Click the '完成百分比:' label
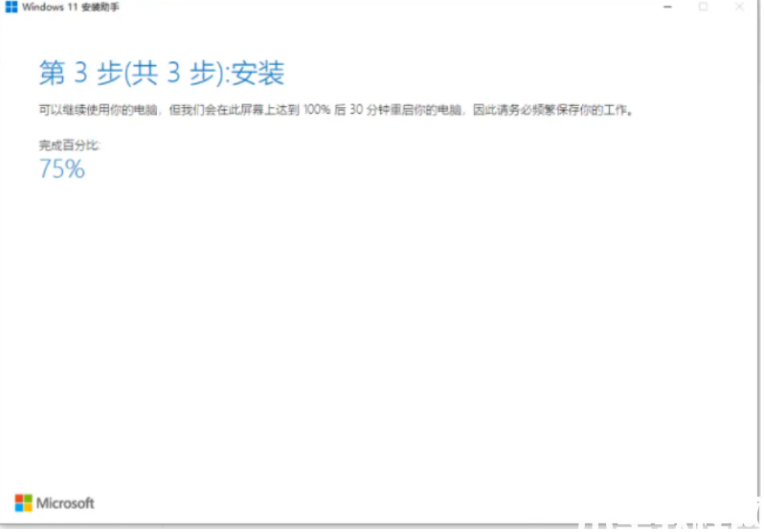The height and width of the screenshot is (532, 764). (x=69, y=145)
